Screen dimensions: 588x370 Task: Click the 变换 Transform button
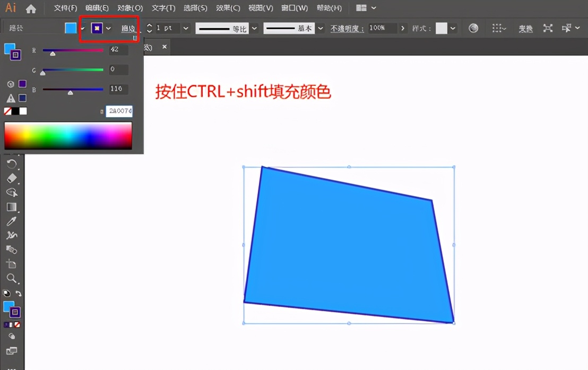(525, 29)
